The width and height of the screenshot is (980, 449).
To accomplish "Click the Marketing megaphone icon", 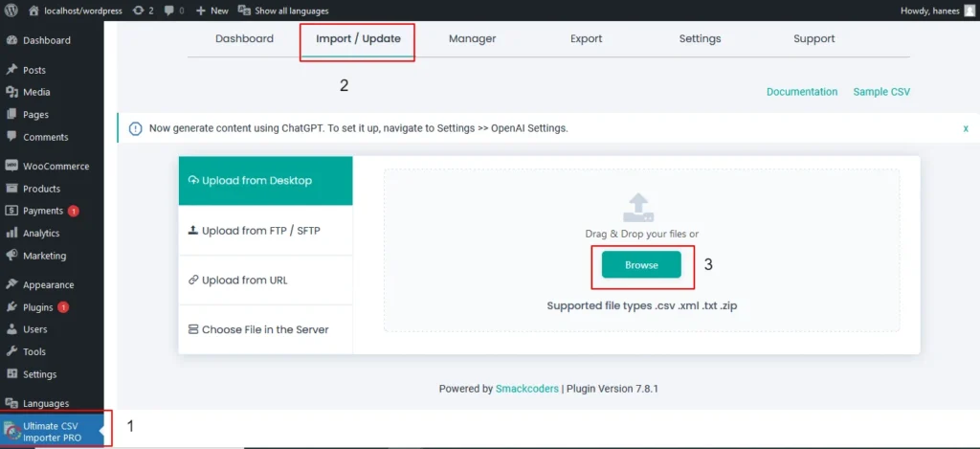I will pos(11,256).
